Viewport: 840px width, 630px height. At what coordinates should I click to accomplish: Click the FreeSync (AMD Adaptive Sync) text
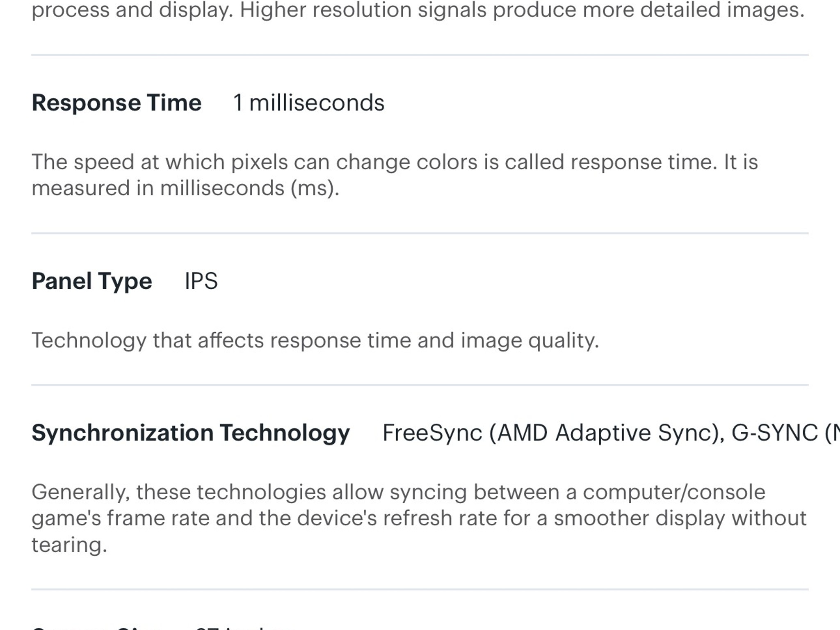[x=552, y=433]
